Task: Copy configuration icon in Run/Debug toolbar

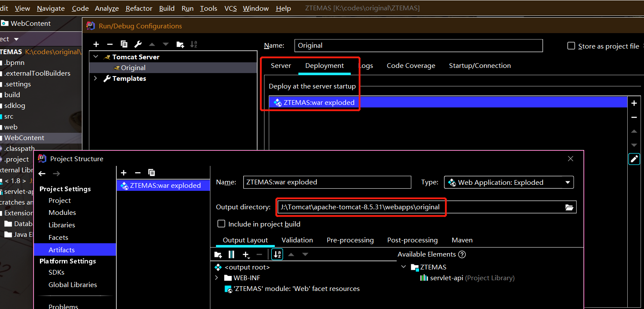Action: 124,44
